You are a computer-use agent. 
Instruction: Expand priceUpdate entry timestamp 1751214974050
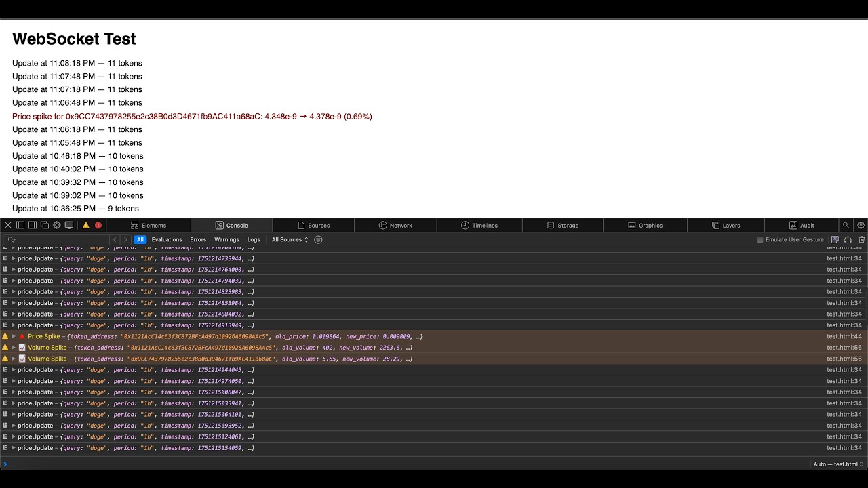tap(13, 381)
